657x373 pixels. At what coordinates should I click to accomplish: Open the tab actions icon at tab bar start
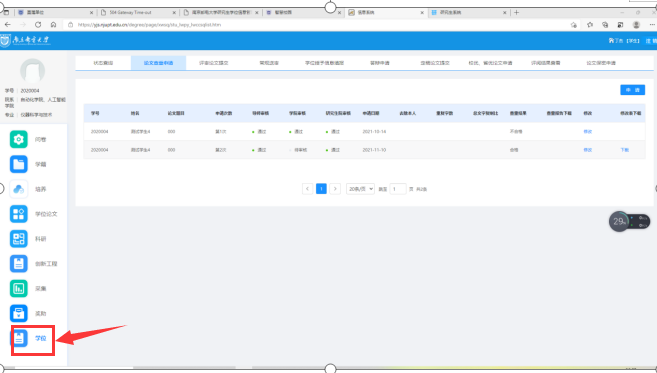[x=6, y=13]
